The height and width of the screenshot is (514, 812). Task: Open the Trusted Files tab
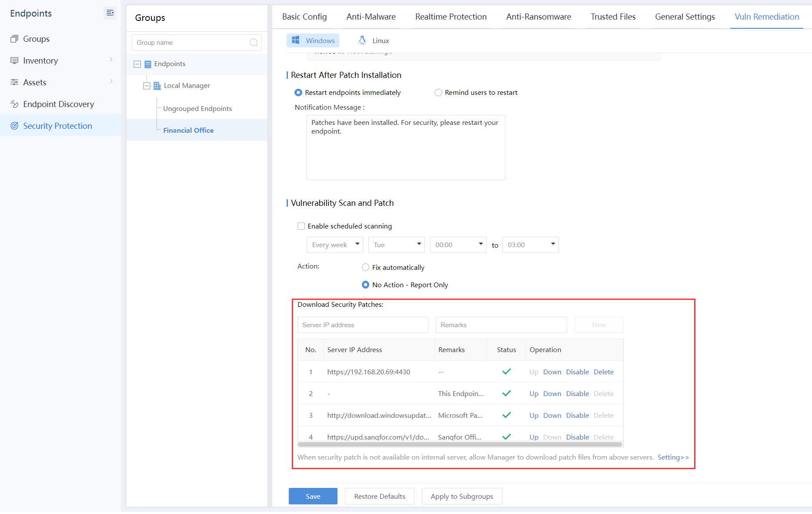[613, 17]
